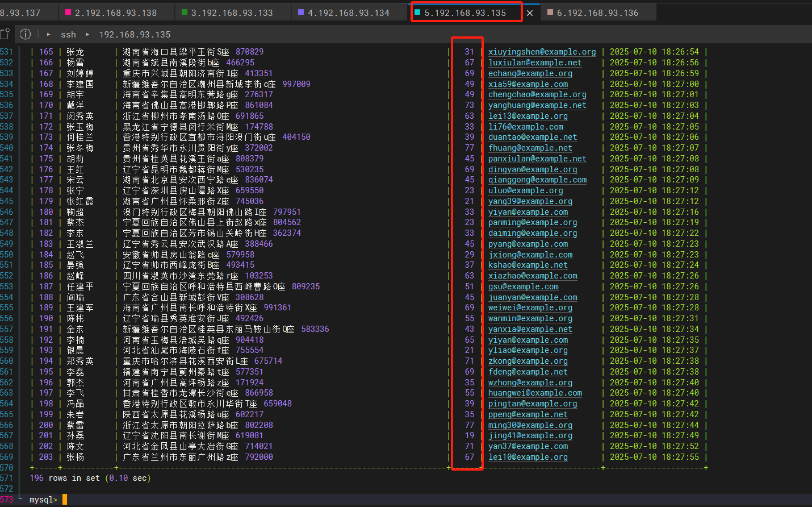Click the green color square on tab 3
812x507 pixels.
[x=185, y=12]
